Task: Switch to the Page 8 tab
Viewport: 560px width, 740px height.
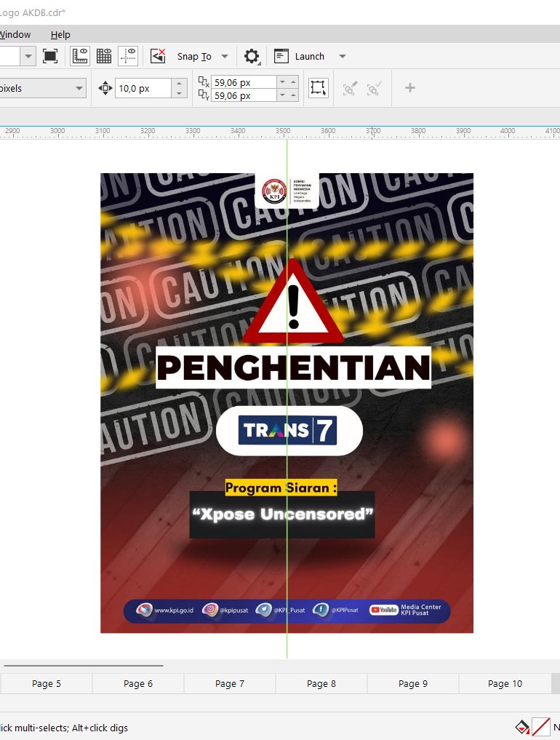Action: tap(321, 683)
